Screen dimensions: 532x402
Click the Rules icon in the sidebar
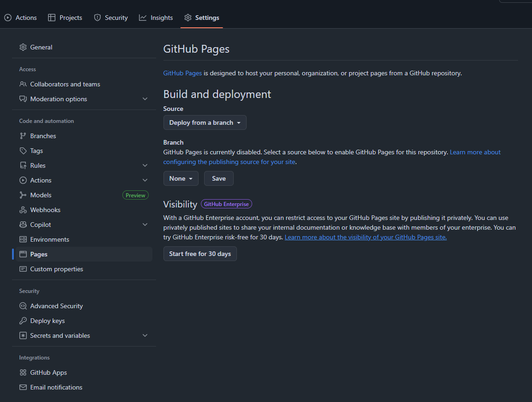pos(23,165)
